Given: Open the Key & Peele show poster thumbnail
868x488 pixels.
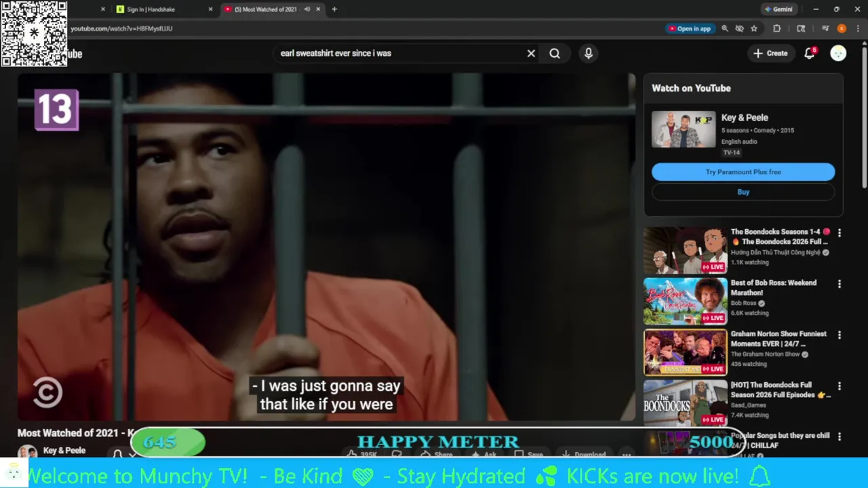Looking at the screenshot, I should tap(684, 129).
